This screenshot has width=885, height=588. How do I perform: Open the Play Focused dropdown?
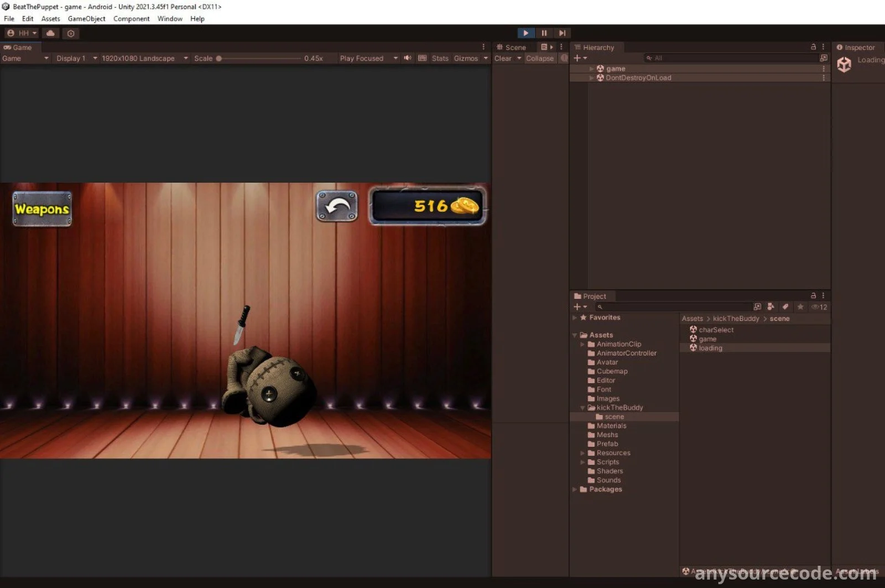click(x=368, y=58)
